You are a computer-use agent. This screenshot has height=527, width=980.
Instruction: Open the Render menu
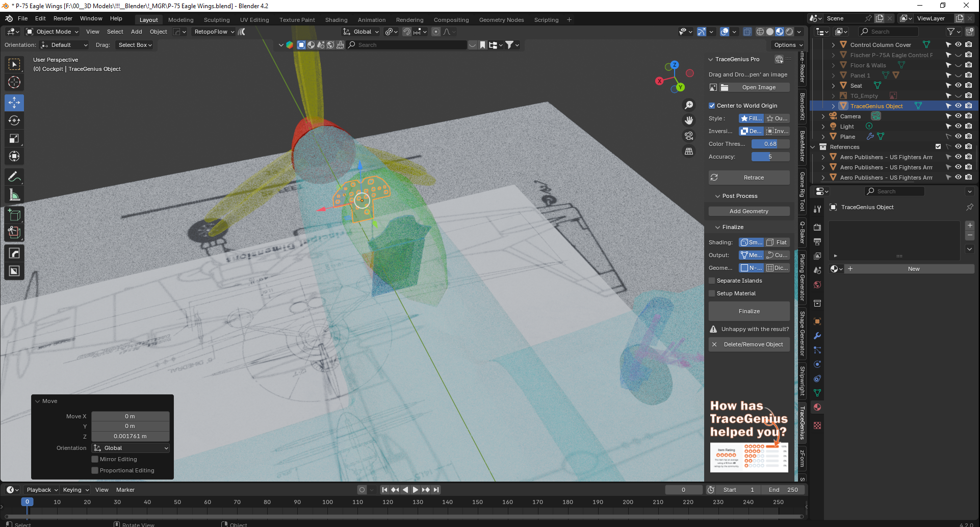(x=63, y=18)
